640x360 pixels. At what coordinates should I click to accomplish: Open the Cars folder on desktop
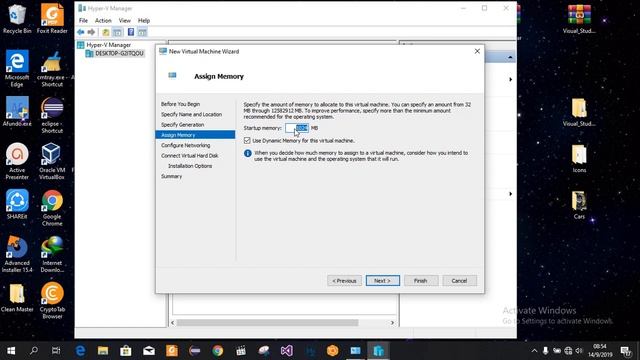pos(579,205)
